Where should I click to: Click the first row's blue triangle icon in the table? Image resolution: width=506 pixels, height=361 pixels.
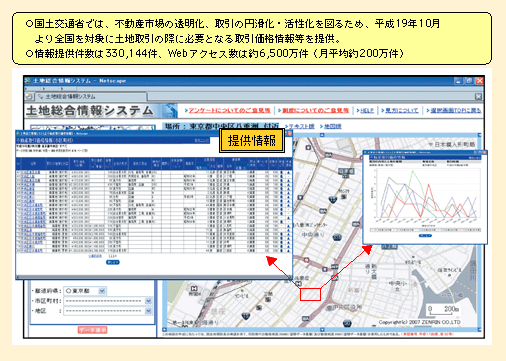pos(288,173)
